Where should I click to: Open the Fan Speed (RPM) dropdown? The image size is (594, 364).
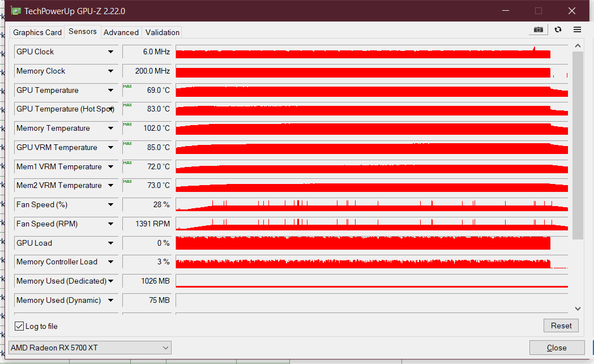point(110,224)
